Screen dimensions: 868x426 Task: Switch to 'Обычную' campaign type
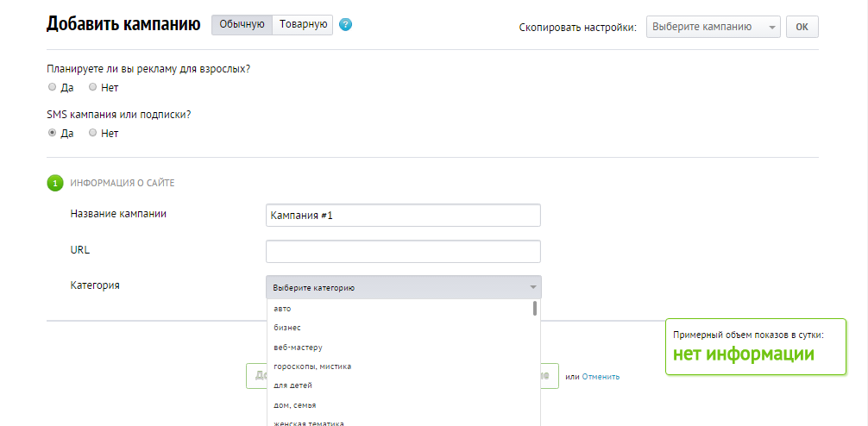(242, 25)
